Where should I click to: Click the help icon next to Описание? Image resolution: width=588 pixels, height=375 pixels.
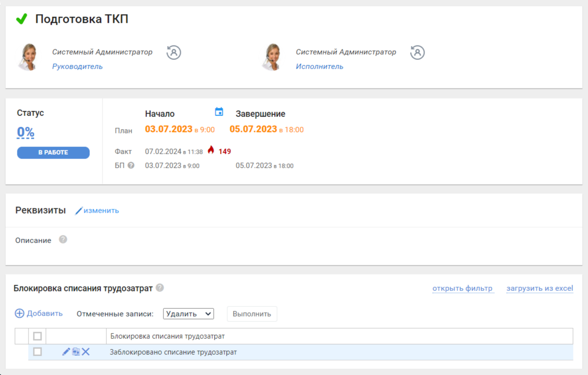63,240
